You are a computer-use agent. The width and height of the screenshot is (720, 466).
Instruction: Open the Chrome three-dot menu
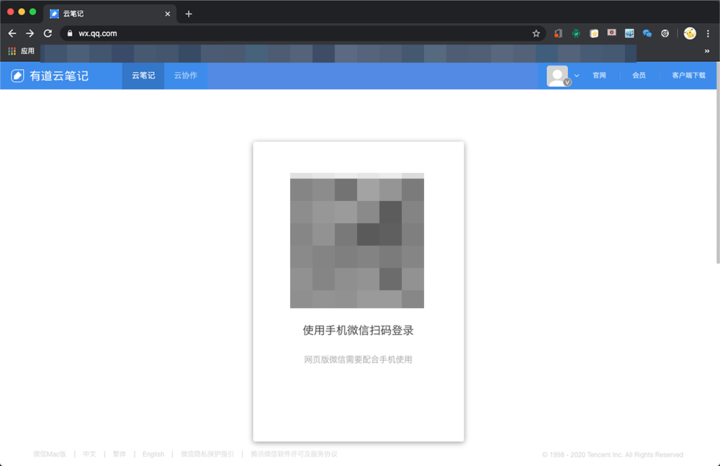[x=708, y=34]
